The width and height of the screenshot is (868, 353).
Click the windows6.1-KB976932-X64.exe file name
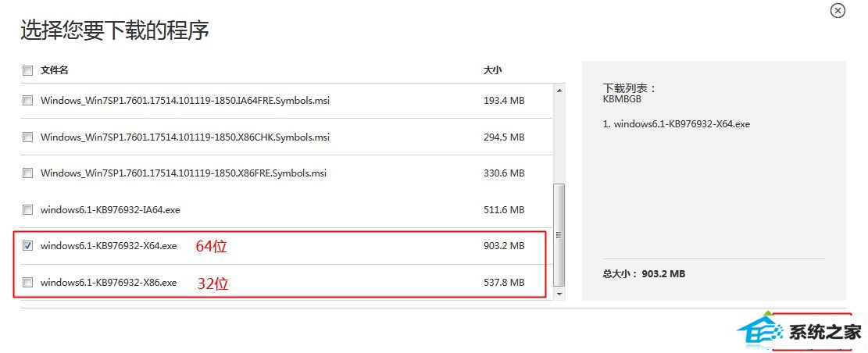click(109, 246)
